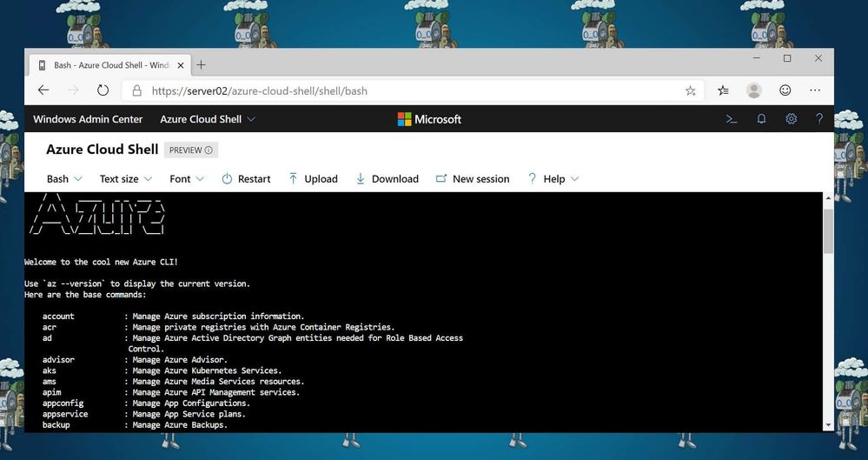The width and height of the screenshot is (868, 460).
Task: Click the Download button
Action: (387, 179)
